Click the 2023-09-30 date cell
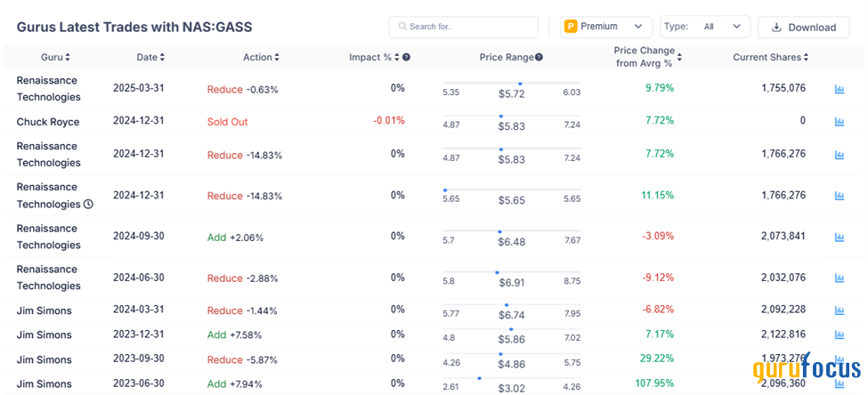Screen dimensions: 868x395 (x=139, y=358)
